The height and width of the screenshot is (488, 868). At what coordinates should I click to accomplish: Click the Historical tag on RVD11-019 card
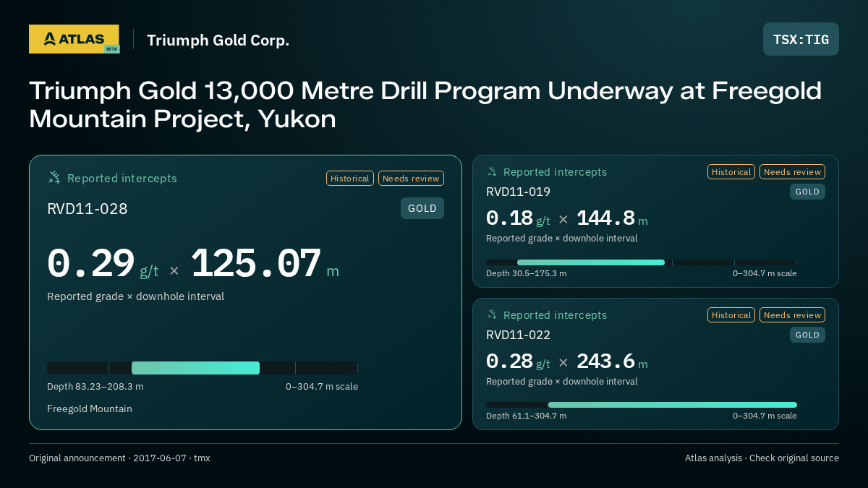(x=731, y=172)
